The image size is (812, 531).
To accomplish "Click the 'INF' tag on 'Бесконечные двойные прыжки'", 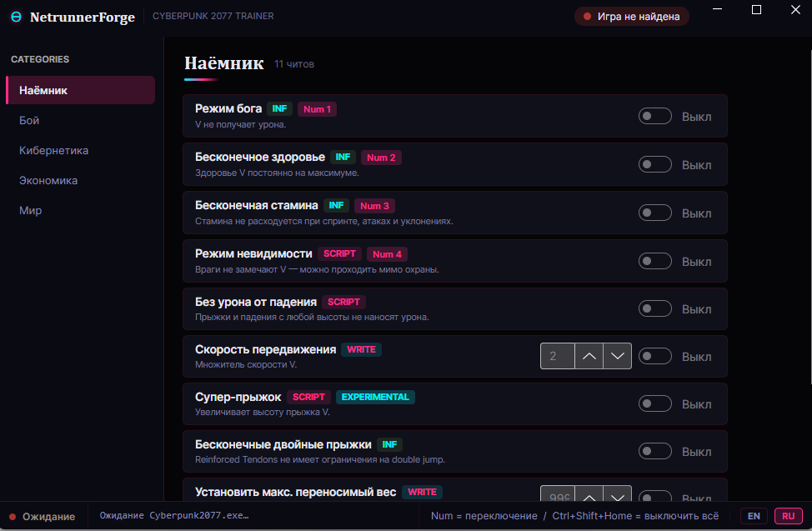I will point(389,444).
